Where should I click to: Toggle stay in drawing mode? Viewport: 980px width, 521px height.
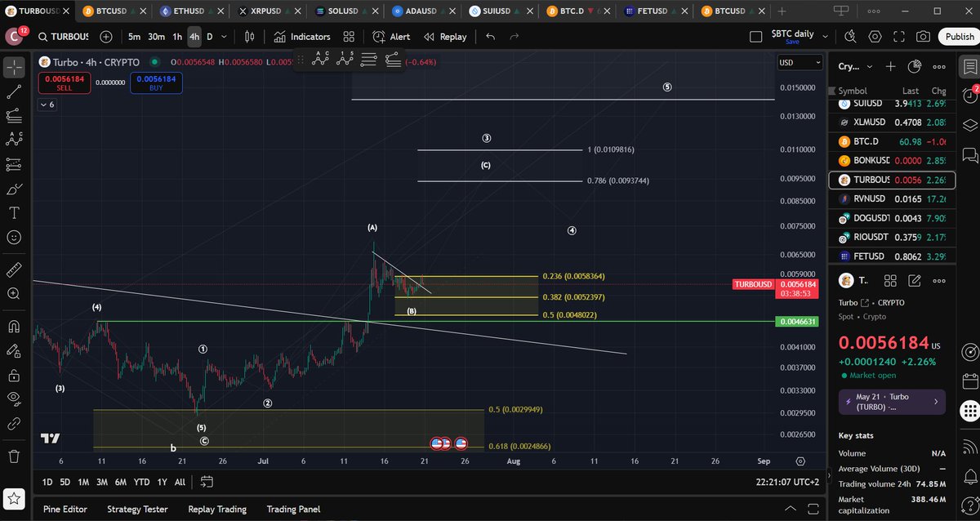(x=14, y=350)
